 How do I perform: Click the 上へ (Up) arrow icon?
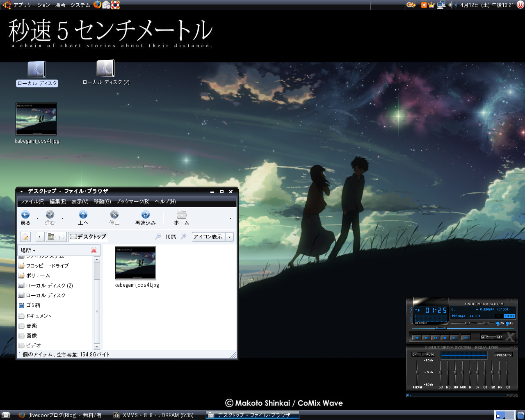click(83, 215)
